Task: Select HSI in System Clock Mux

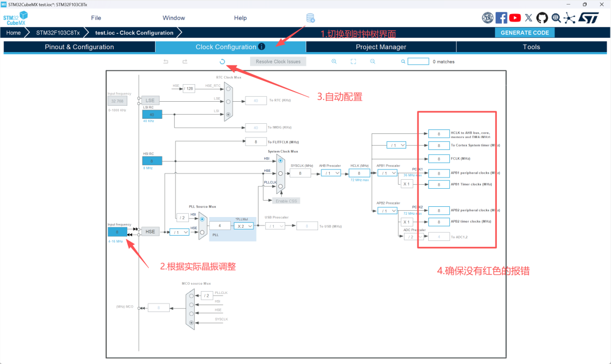Action: point(281,161)
